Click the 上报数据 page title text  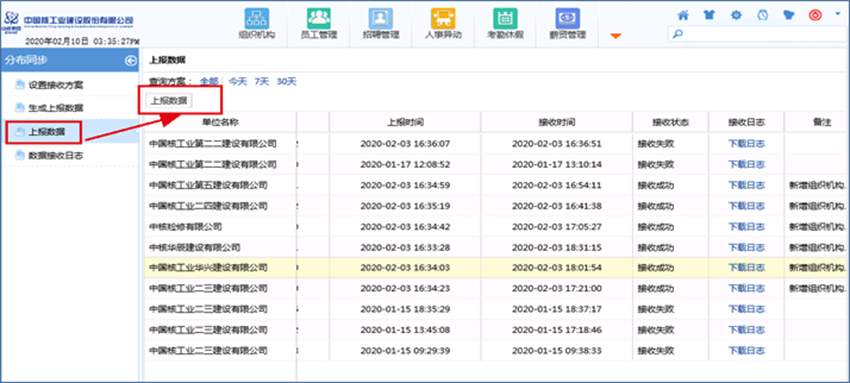[168, 61]
